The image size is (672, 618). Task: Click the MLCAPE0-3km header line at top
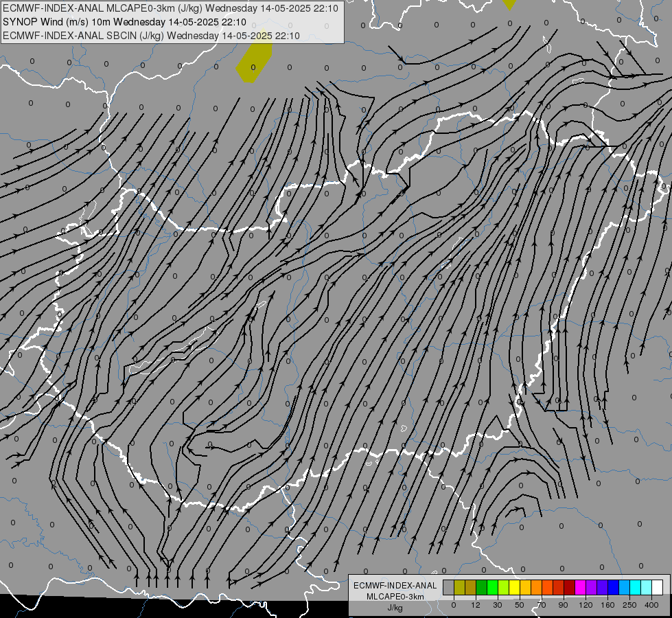(170, 8)
